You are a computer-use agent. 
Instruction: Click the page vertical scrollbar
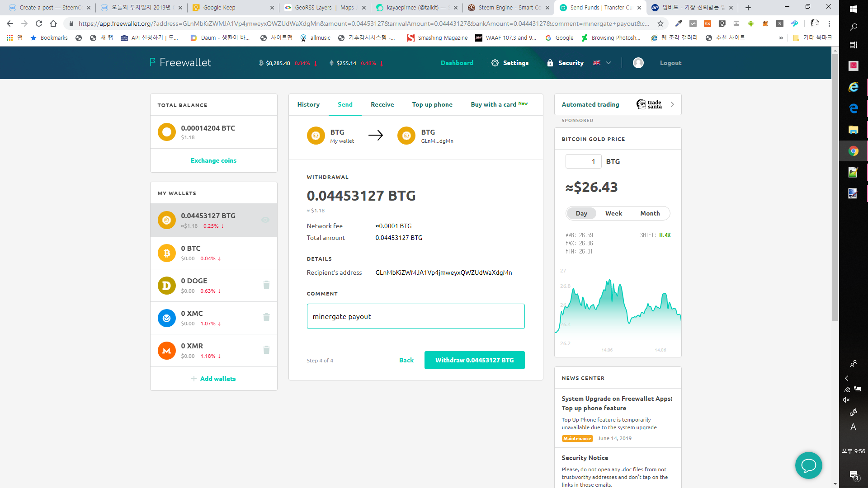(835, 181)
